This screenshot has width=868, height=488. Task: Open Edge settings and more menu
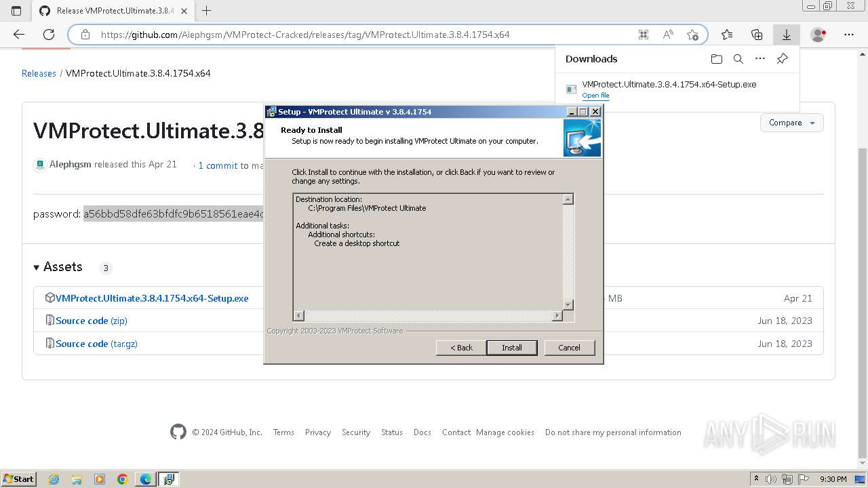(x=849, y=35)
